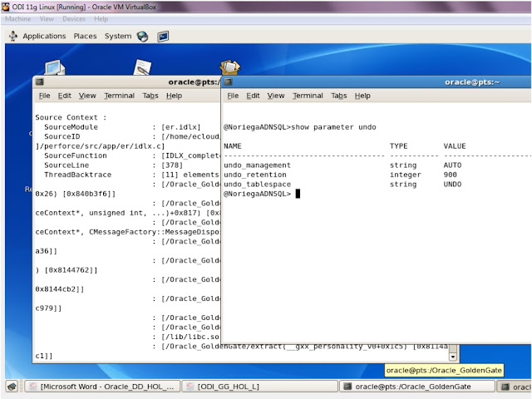Open the notepad document desktop icon
This screenshot has width=532, height=399.
(x=142, y=66)
